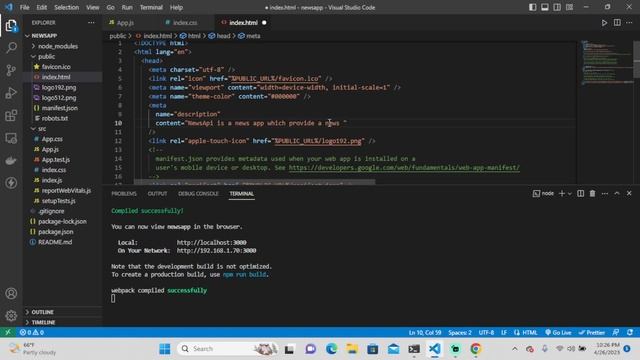
Task: Maximize the panel size chevron
Action: (617, 193)
